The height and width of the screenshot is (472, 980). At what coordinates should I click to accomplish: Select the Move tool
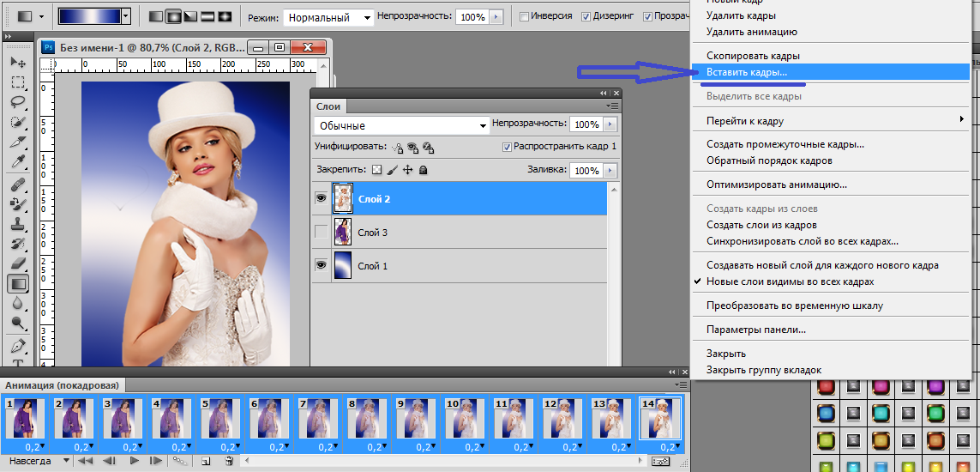coord(17,63)
